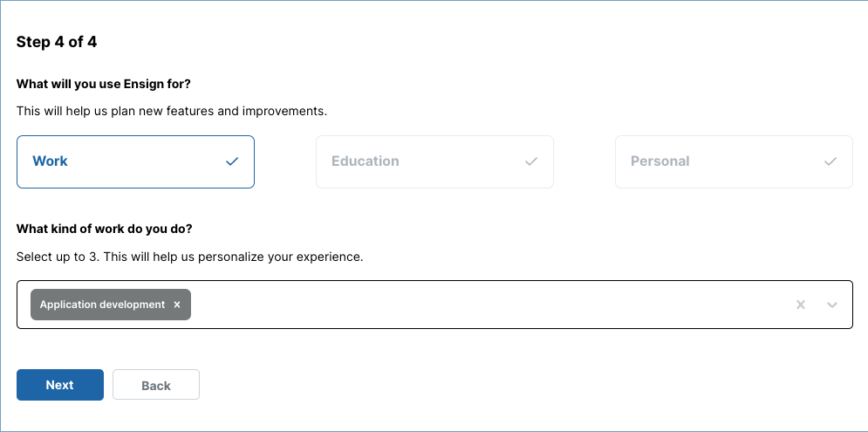Choose the Education usage option
The image size is (868, 432).
click(434, 161)
